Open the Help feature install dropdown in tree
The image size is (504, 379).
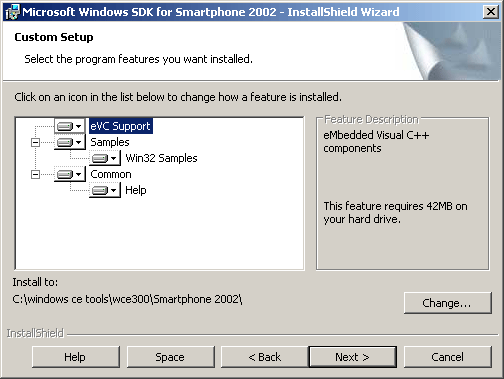point(105,190)
